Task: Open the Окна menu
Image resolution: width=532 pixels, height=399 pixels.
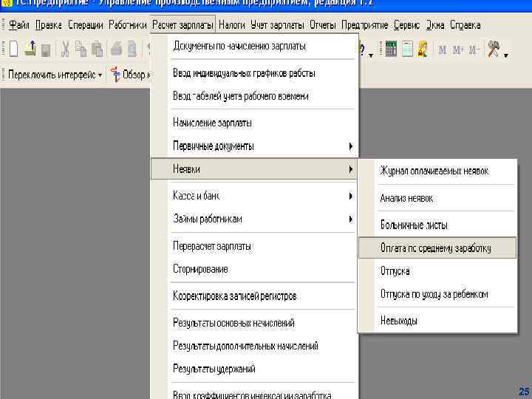Action: [435, 25]
